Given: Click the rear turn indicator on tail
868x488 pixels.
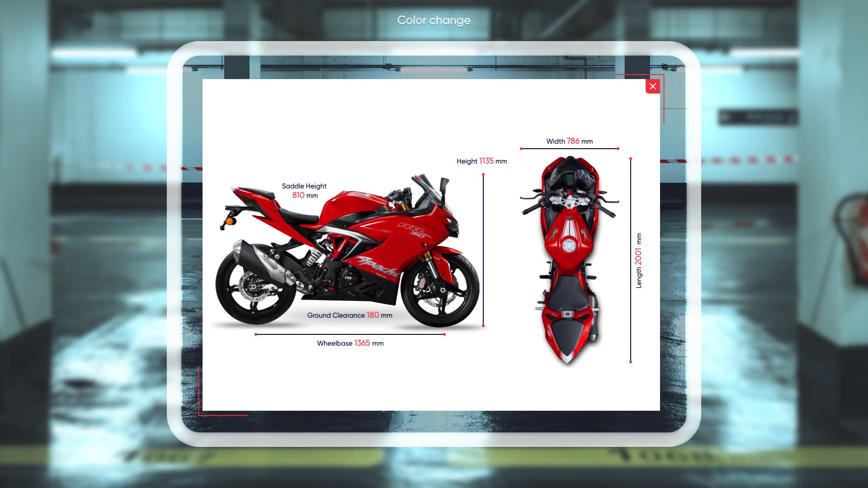Looking at the screenshot, I should pyautogui.click(x=231, y=221).
